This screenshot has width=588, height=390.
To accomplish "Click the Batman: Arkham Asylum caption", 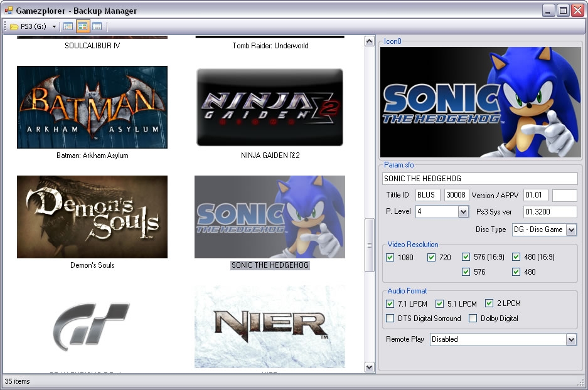I will click(x=92, y=155).
